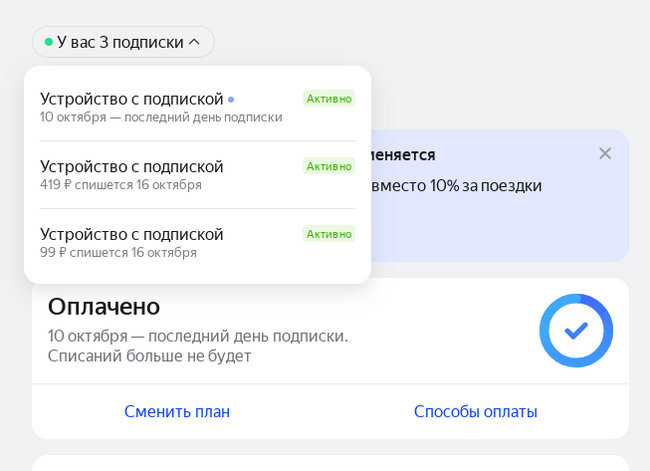Click the blue checkmark circle icon
The height and width of the screenshot is (471, 650).
tap(576, 330)
